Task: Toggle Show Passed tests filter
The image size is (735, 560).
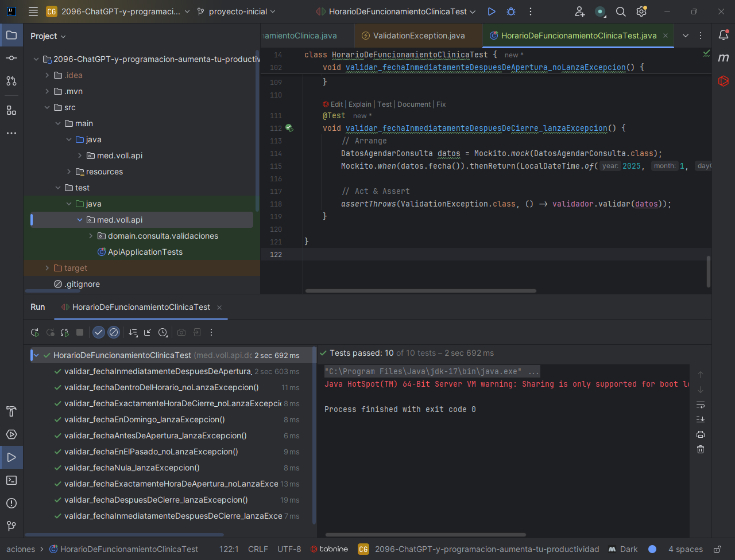Action: 99,332
